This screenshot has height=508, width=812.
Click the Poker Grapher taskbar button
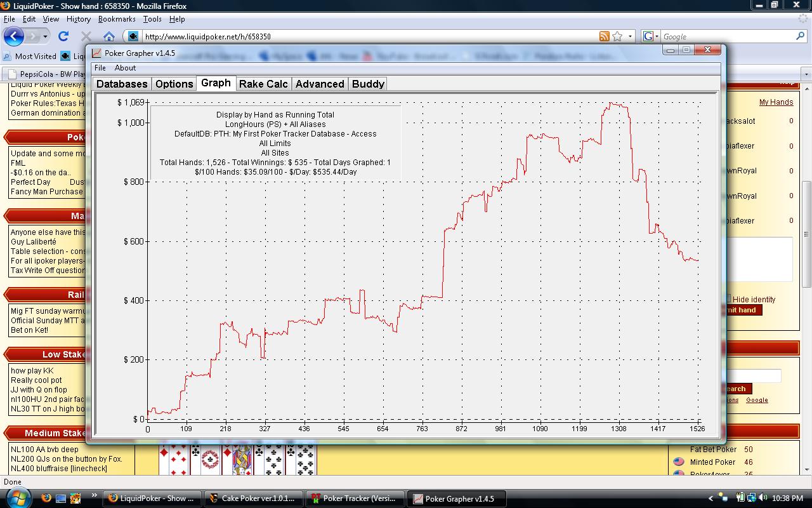457,498
